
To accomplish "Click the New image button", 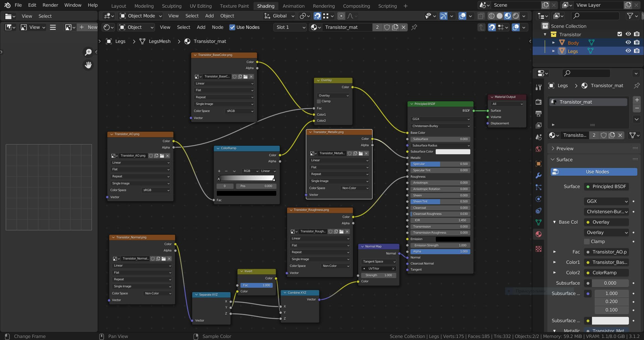I will click(88, 27).
